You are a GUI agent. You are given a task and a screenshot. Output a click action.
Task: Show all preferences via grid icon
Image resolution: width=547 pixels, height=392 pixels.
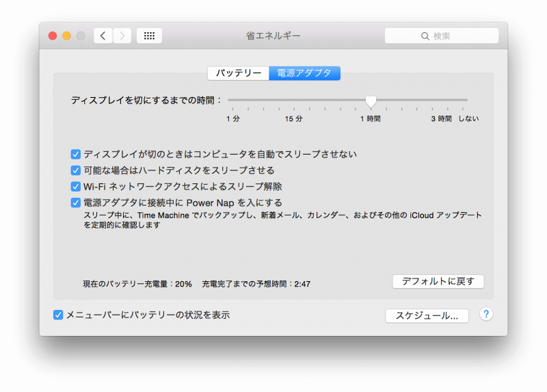pyautogui.click(x=149, y=36)
